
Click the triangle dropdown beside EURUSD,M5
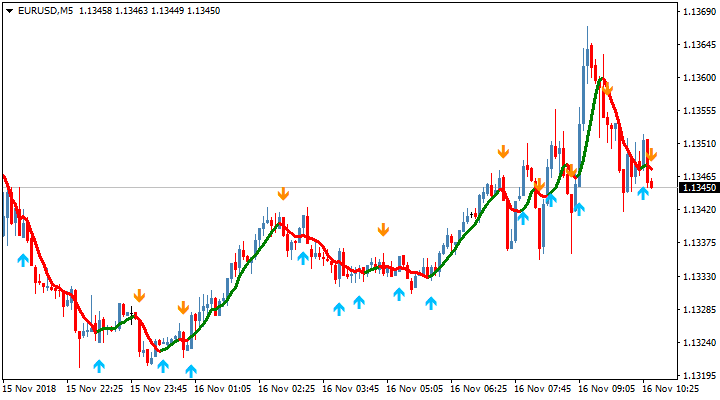tap(9, 11)
